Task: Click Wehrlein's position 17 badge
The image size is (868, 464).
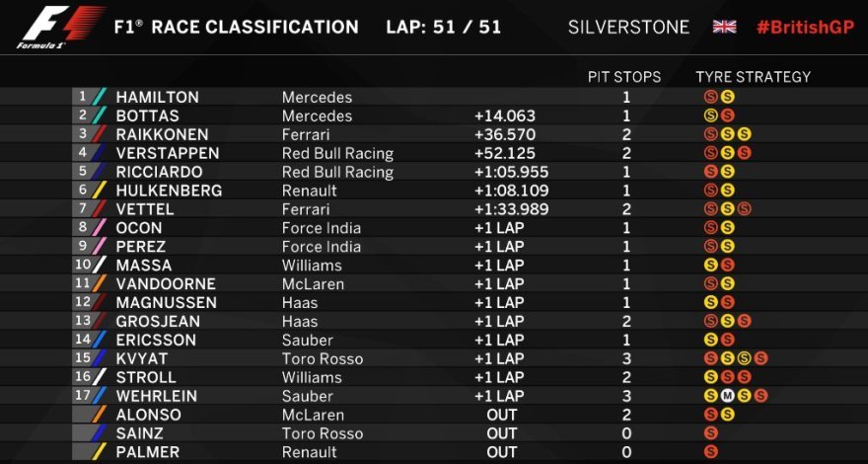Action: click(81, 396)
